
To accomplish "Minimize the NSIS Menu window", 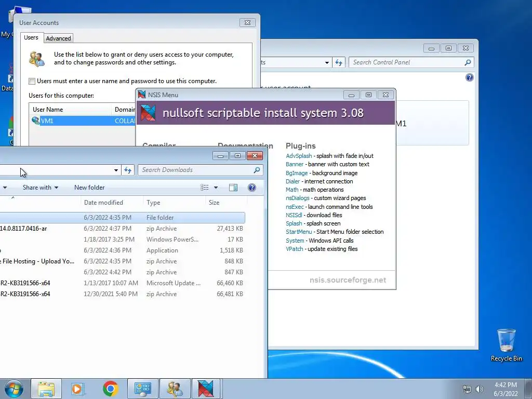I will point(351,95).
